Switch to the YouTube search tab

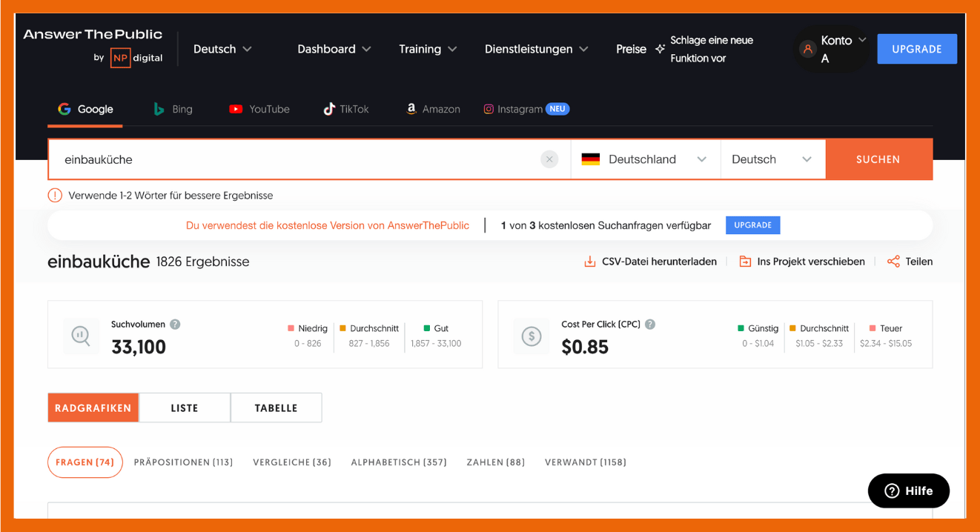coord(259,109)
